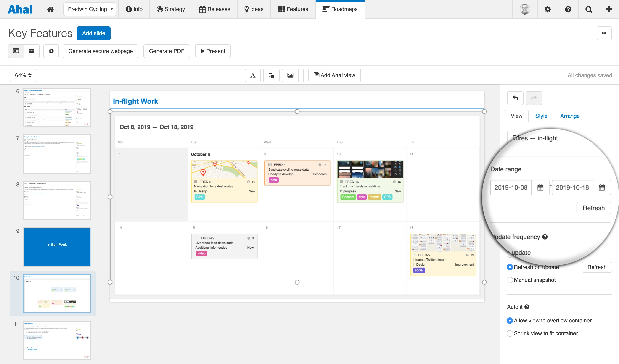Open the Releases menu
The height and width of the screenshot is (364, 619).
214,9
